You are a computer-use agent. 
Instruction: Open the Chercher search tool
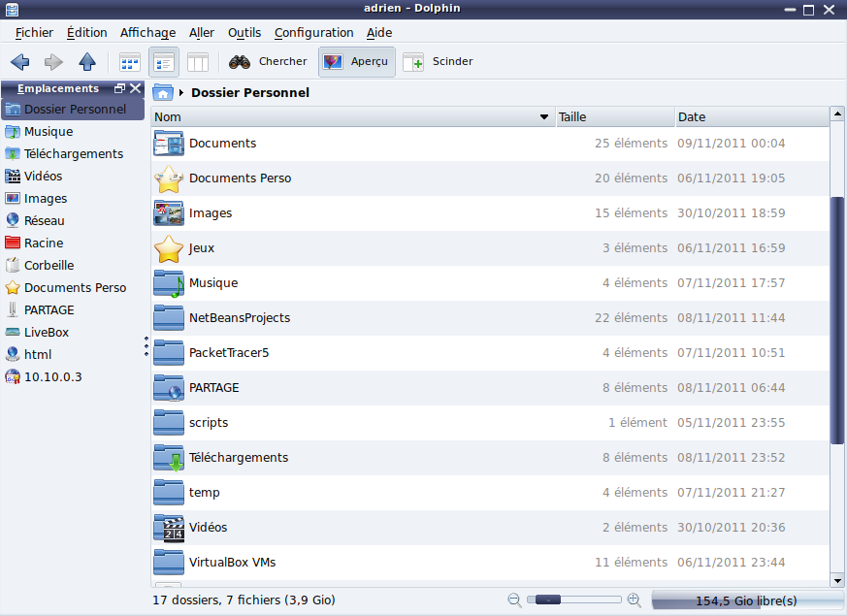[x=268, y=62]
